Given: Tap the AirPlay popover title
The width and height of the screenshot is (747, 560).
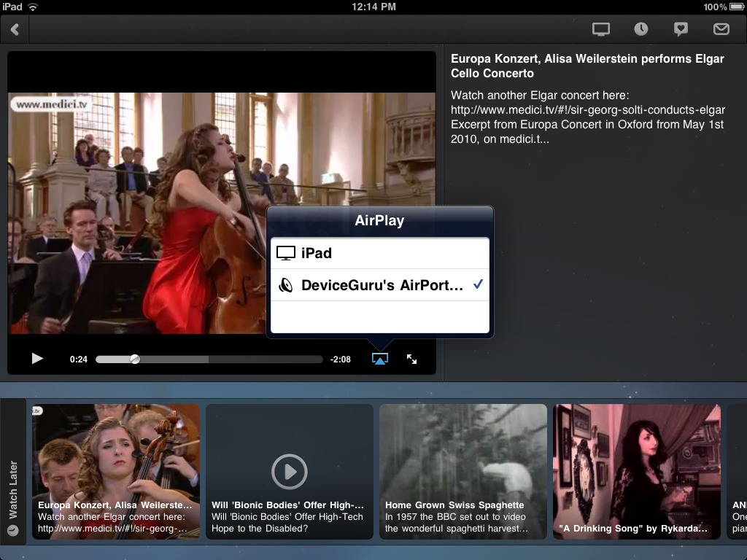Looking at the screenshot, I should click(379, 220).
